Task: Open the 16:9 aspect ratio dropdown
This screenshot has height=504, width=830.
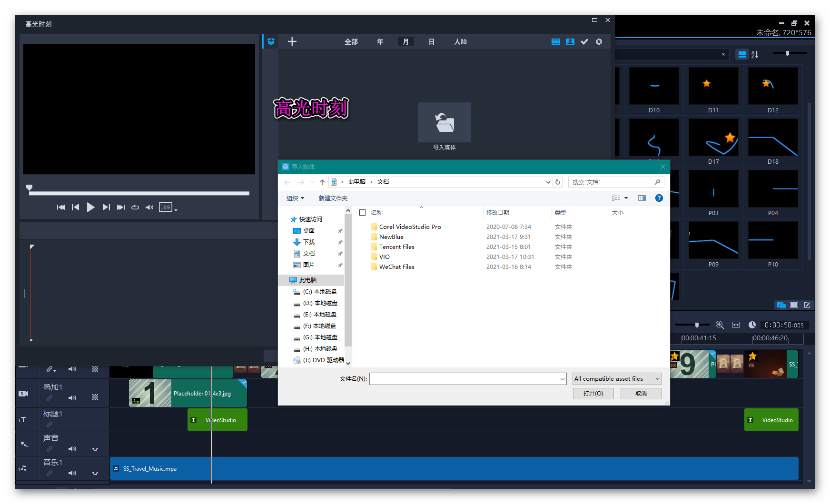Action: [168, 207]
